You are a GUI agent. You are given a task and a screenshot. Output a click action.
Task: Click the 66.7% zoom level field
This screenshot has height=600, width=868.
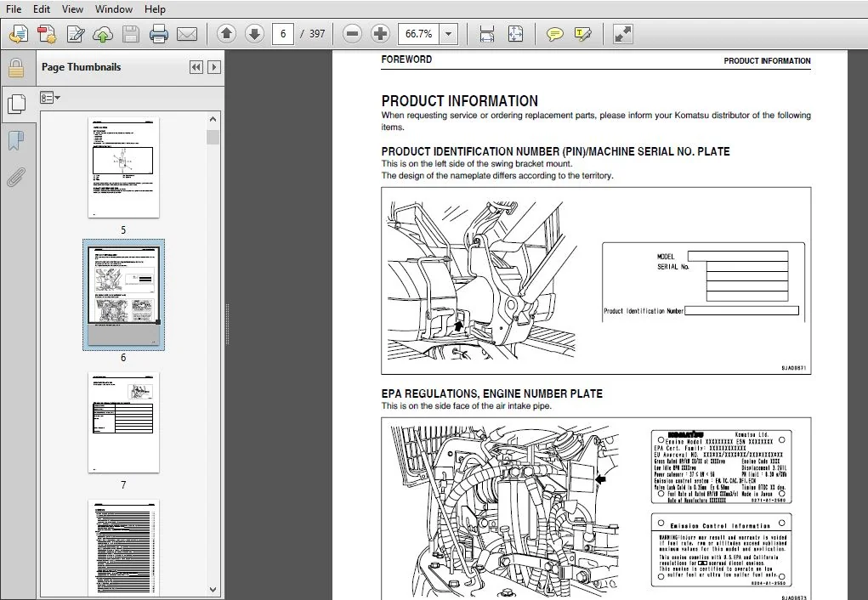click(x=418, y=34)
